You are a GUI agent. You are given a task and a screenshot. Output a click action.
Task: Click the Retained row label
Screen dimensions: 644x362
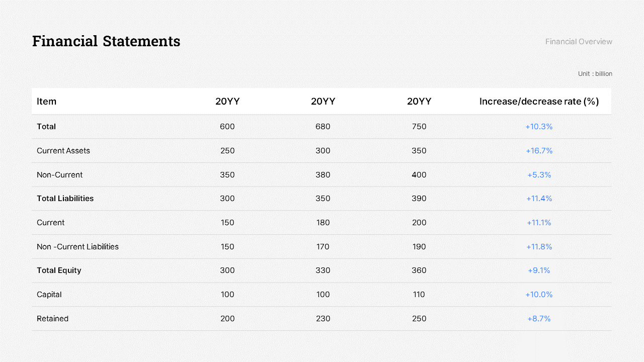pos(52,319)
